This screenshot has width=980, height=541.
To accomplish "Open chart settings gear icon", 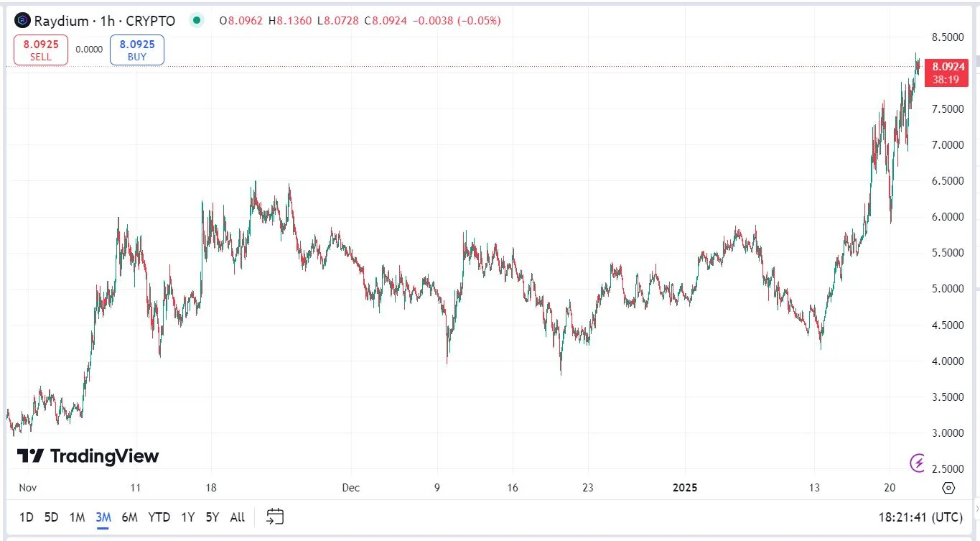I will pos(948,488).
